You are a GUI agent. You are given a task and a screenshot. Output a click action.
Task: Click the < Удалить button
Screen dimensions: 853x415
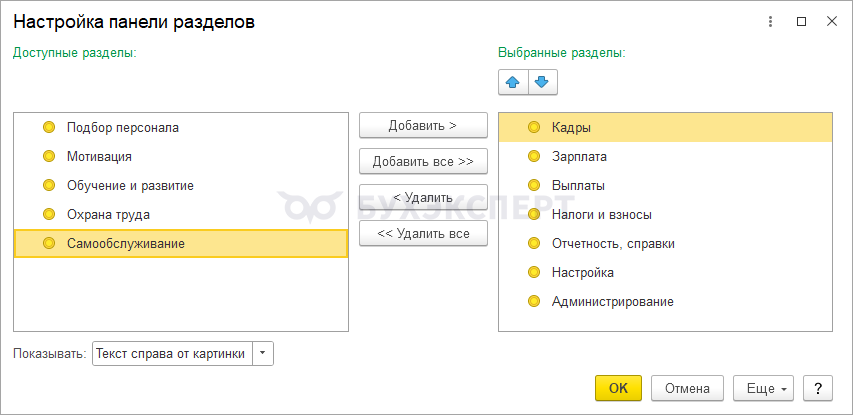click(x=423, y=197)
